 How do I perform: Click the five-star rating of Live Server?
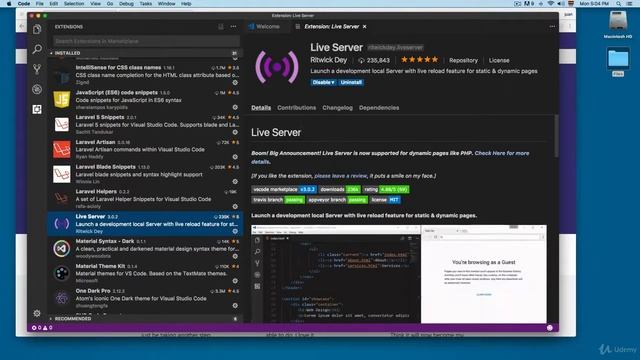pos(420,60)
